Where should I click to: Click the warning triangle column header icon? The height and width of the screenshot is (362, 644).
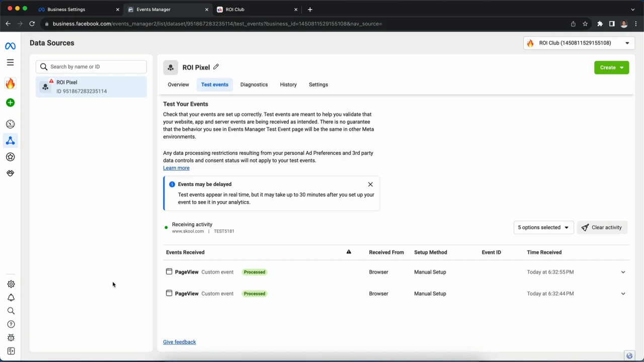[349, 252]
